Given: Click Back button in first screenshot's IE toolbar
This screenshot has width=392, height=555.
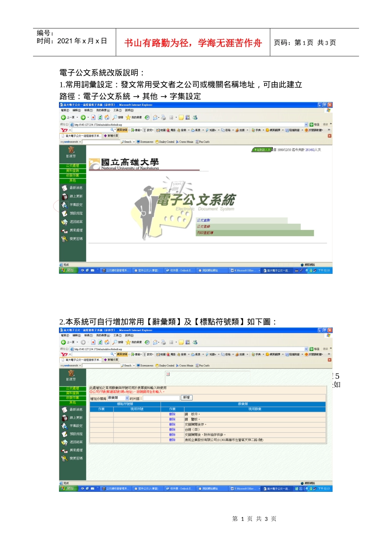Looking at the screenshot, I should click(68, 118).
